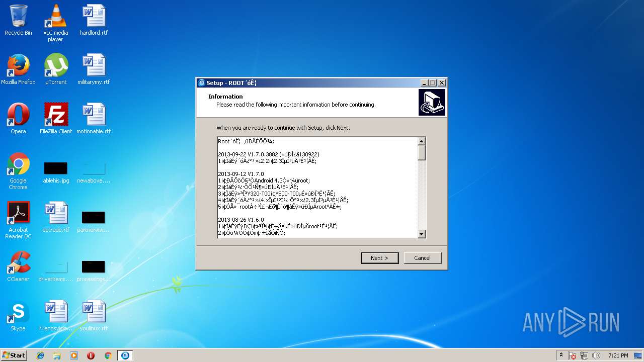Click the '2013-08-26 V1.6.0' changelog line

(241, 220)
